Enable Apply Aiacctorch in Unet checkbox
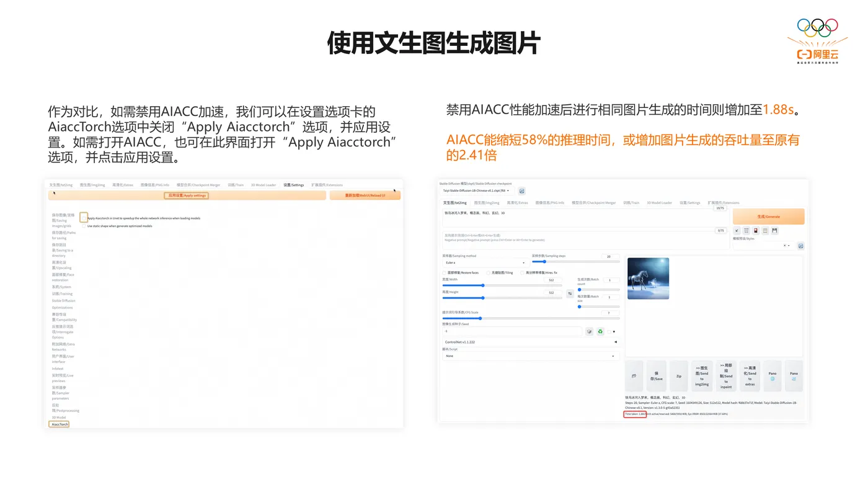 84,218
